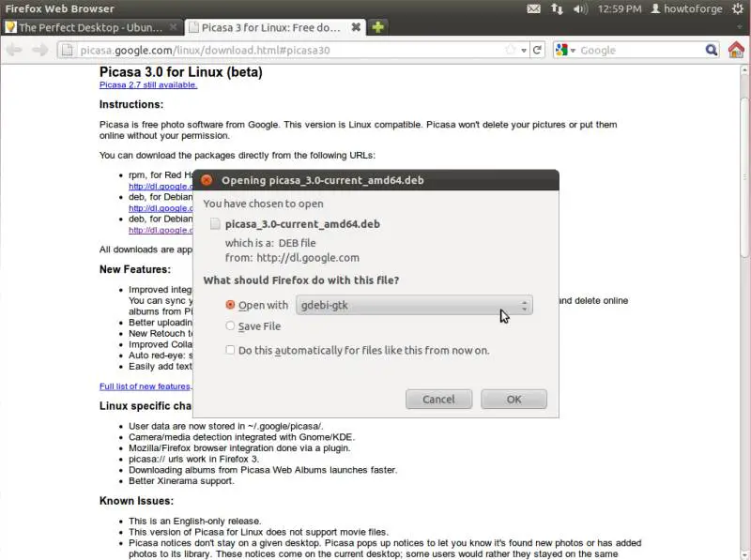Switch to Picasa 3 for Linux tab
This screenshot has height=560, width=751.
[275, 27]
